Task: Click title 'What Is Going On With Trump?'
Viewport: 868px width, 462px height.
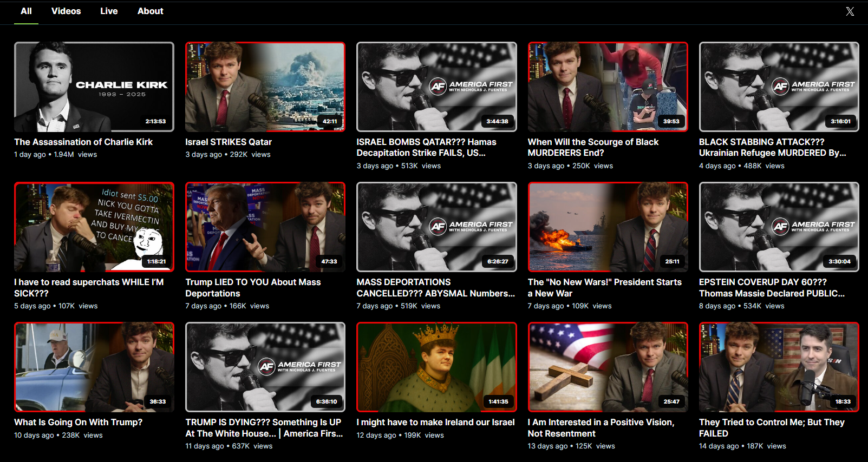Action: pos(78,422)
